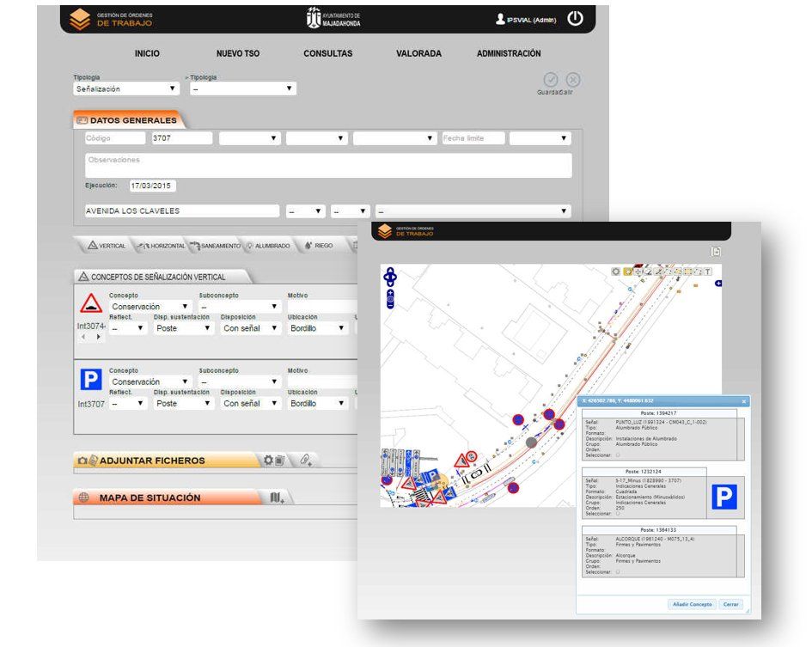Click the Código input field
The height and width of the screenshot is (647, 812).
[x=115, y=138]
